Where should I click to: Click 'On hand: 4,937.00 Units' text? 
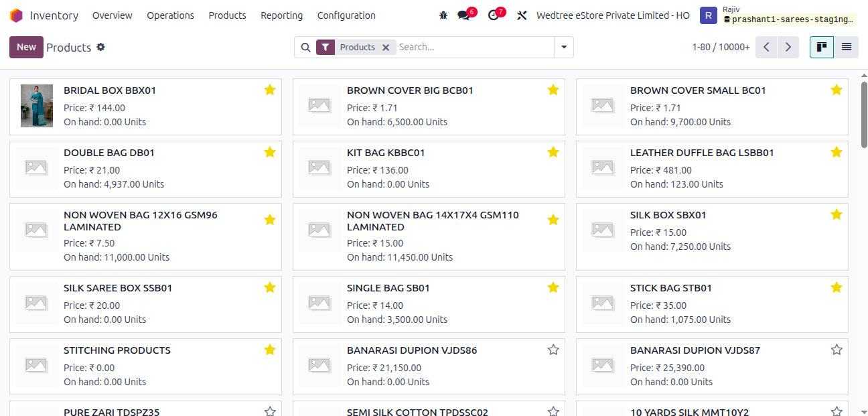114,184
